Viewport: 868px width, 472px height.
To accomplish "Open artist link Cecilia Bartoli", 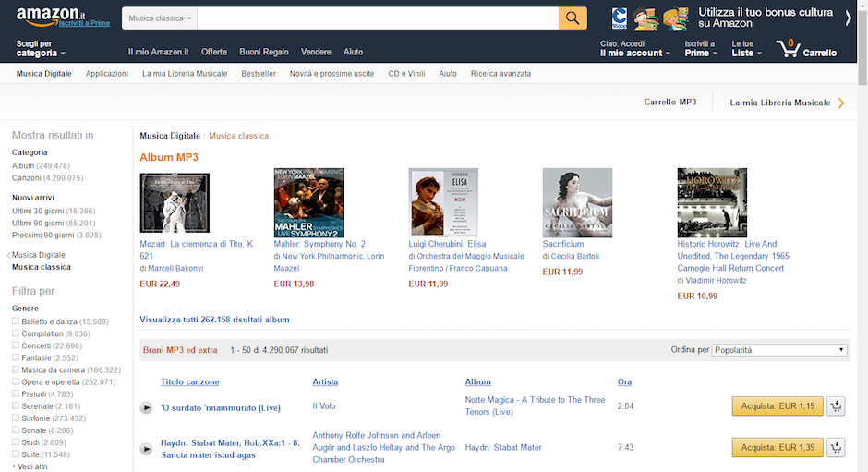I will tap(574, 256).
